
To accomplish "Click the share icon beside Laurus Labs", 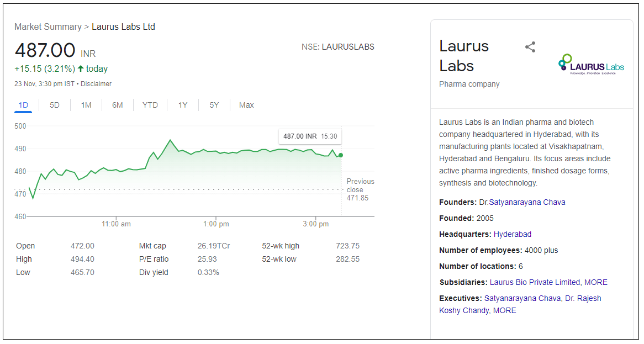I will coord(530,47).
